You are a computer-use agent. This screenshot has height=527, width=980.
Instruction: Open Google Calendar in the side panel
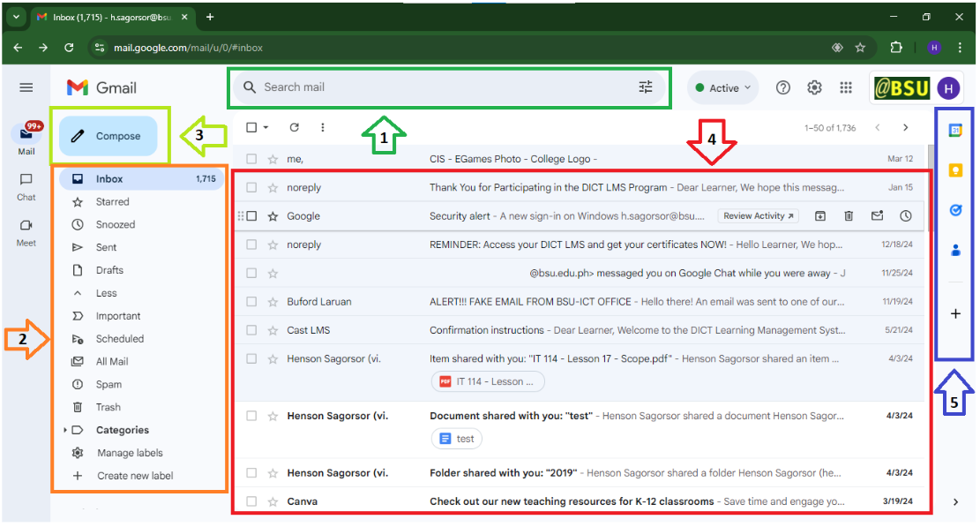[955, 130]
